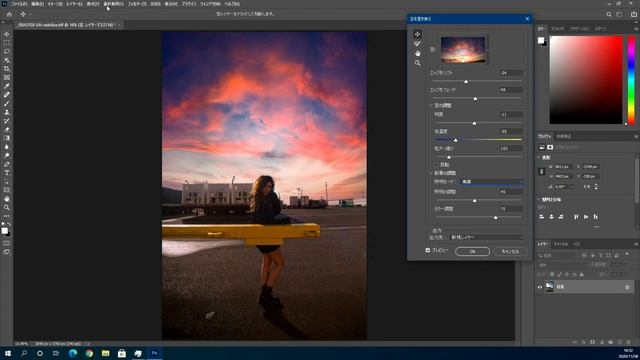Select the Blur tool
This screenshot has width=640, height=360.
coord(7,147)
